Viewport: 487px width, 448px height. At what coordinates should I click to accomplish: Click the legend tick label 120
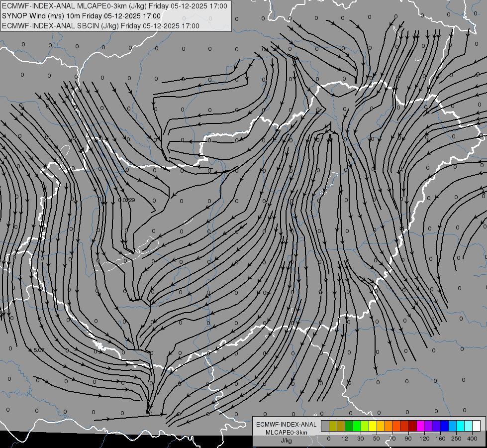coord(425,439)
